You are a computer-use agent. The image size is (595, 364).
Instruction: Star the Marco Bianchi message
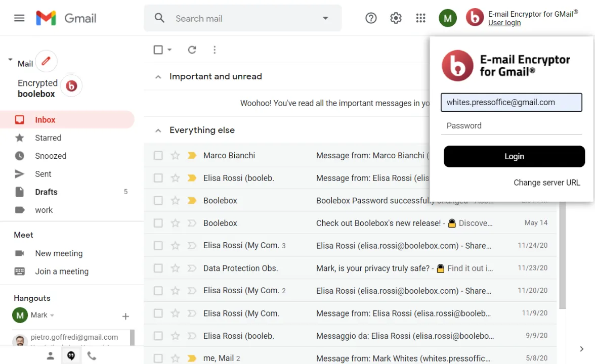coord(175,155)
